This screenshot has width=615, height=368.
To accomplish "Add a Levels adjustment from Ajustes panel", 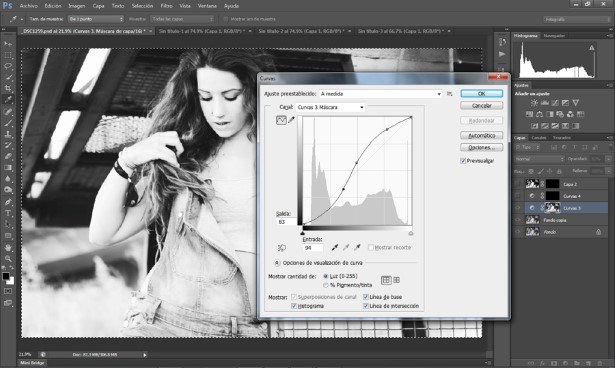I will 545,103.
